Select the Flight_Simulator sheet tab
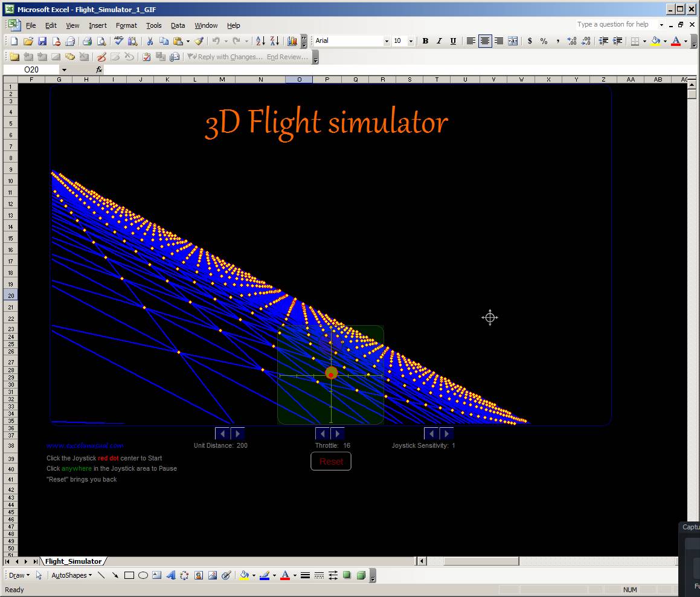This screenshot has width=700, height=597. 73,561
